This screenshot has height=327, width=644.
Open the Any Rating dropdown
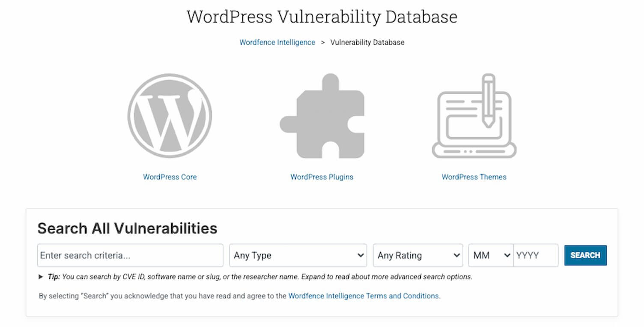point(418,255)
